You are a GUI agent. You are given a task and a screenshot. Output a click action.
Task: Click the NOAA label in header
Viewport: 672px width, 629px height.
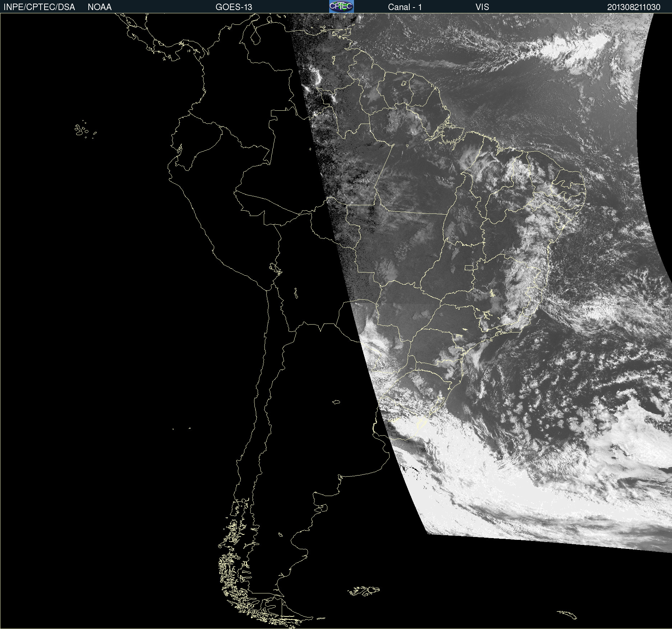(x=100, y=7)
